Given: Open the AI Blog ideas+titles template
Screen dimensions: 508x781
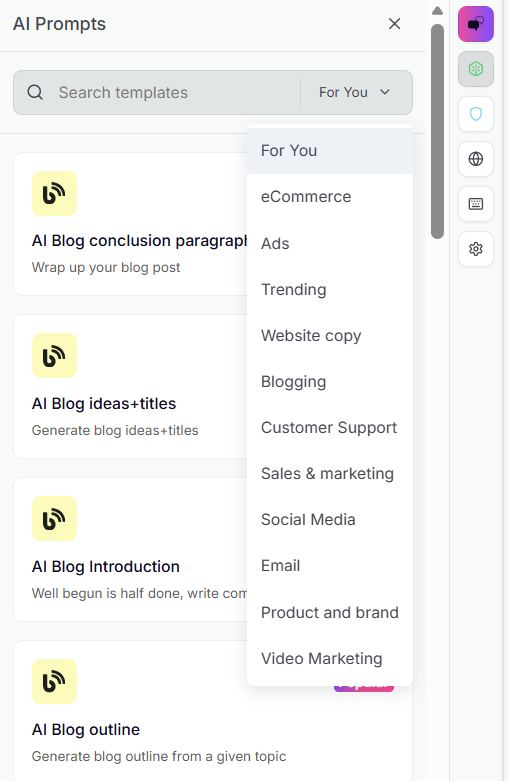Looking at the screenshot, I should (x=104, y=403).
